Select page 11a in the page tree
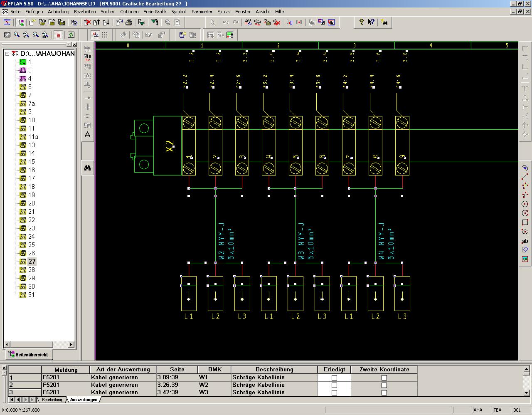The image size is (532, 415). 33,137
